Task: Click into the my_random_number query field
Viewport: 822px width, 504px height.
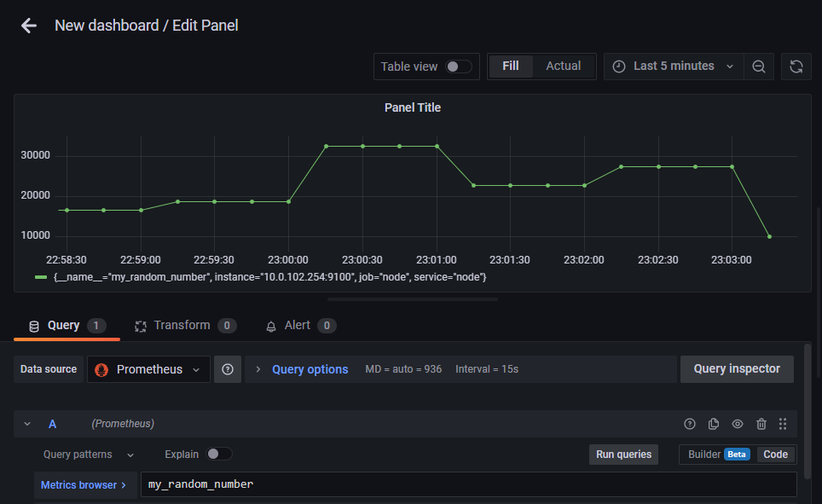Action: click(x=469, y=484)
